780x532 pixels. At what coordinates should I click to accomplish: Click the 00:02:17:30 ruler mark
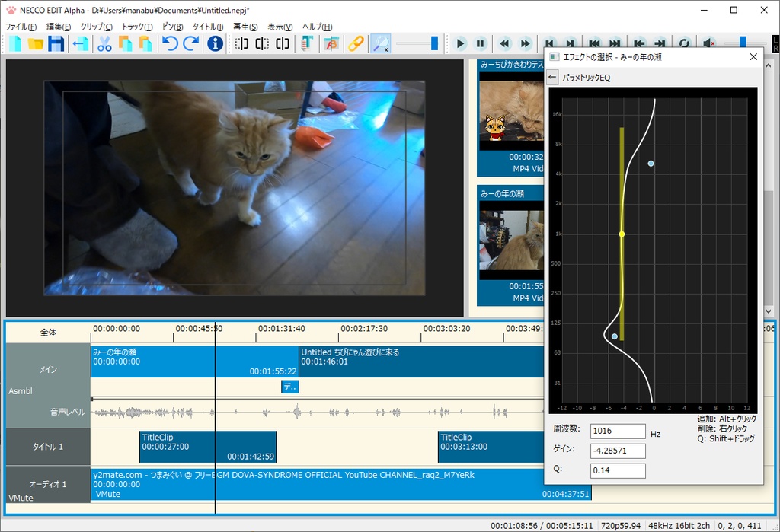[x=364, y=329]
